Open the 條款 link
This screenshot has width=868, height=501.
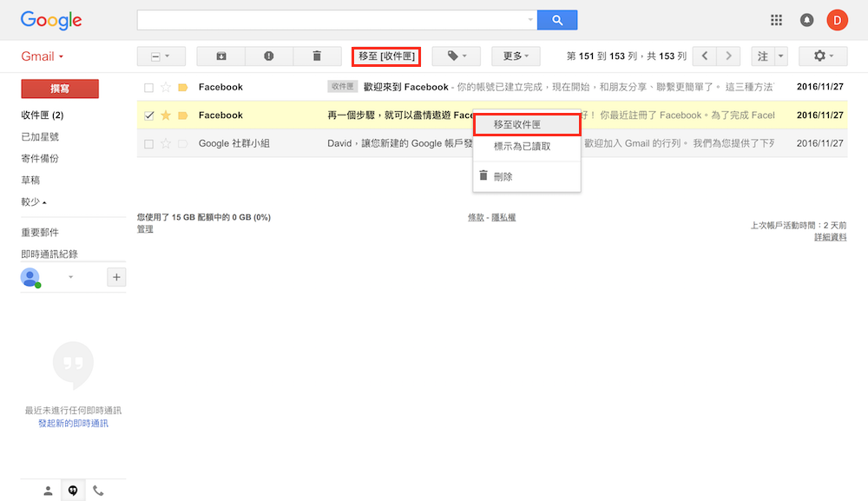(x=476, y=218)
